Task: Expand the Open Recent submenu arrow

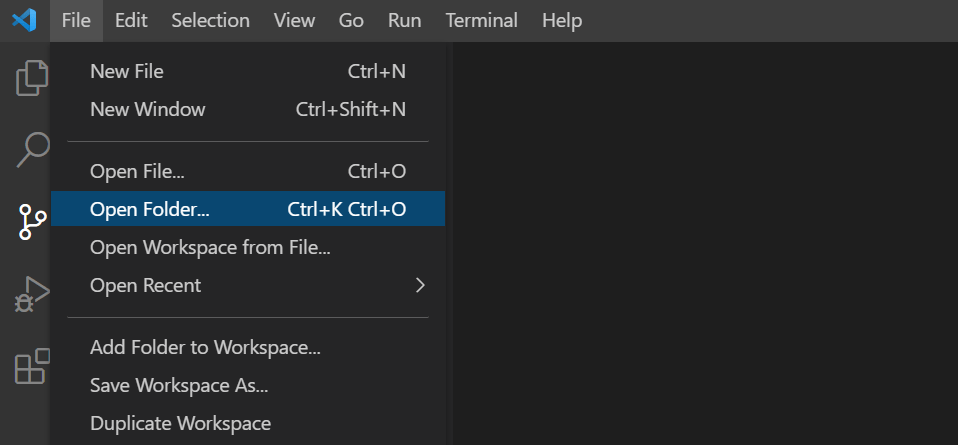Action: click(x=420, y=285)
